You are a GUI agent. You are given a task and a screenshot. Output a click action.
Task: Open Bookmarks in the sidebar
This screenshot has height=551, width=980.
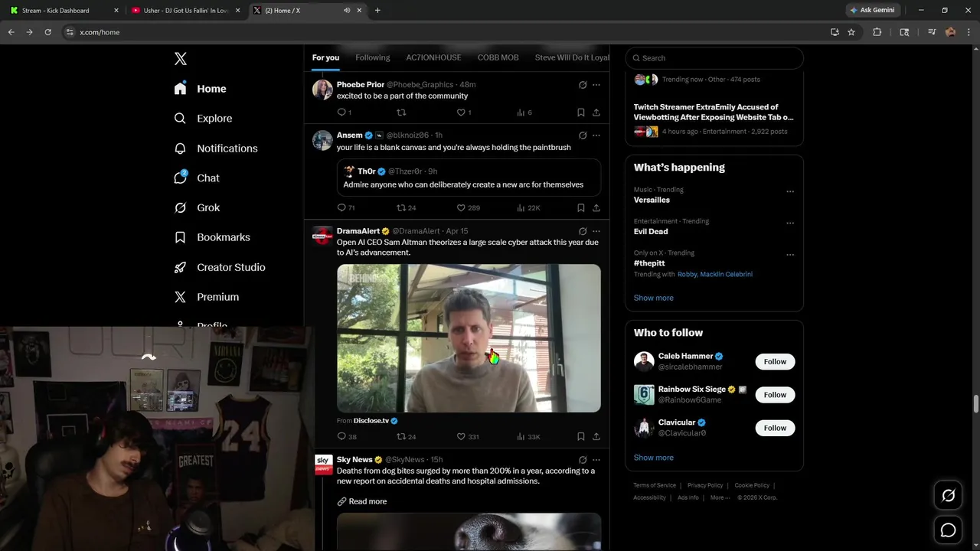pos(213,237)
